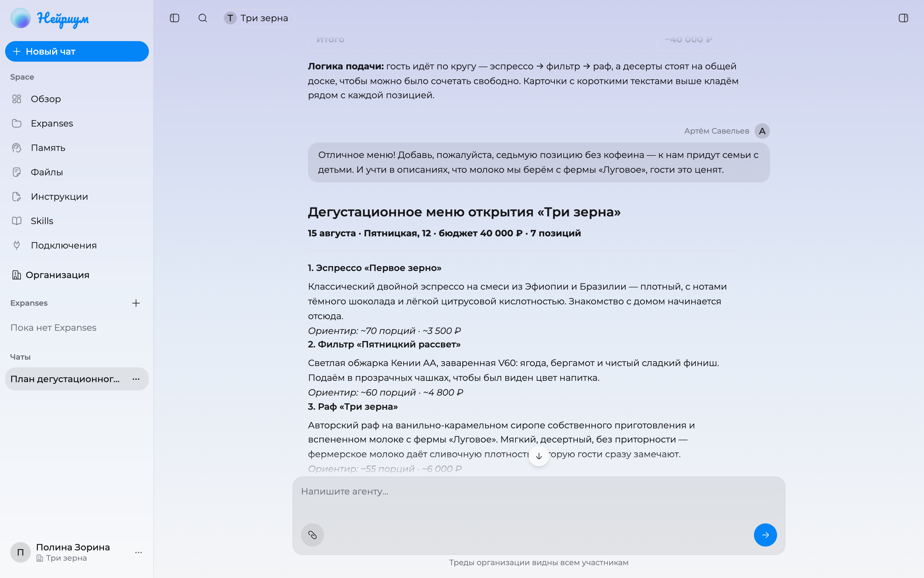Toggle the right side panel
The image size is (924, 578).
(x=903, y=18)
